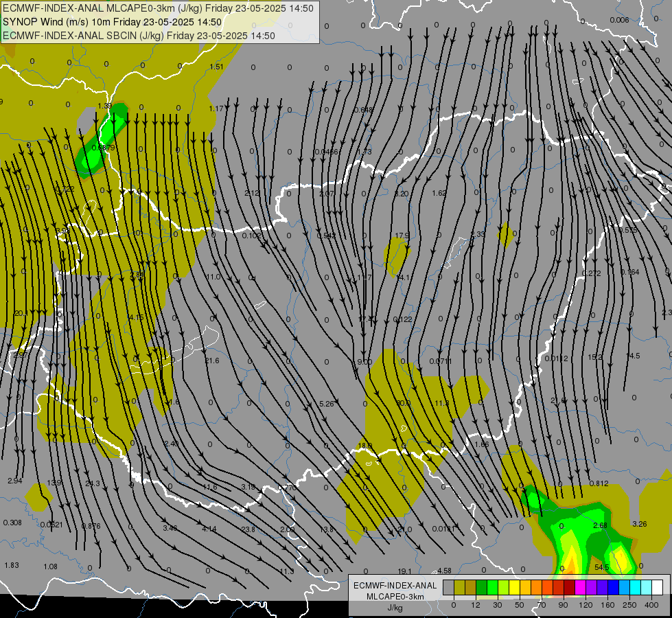Click the 14.1 value on the map
672x618 pixels.
(x=402, y=277)
